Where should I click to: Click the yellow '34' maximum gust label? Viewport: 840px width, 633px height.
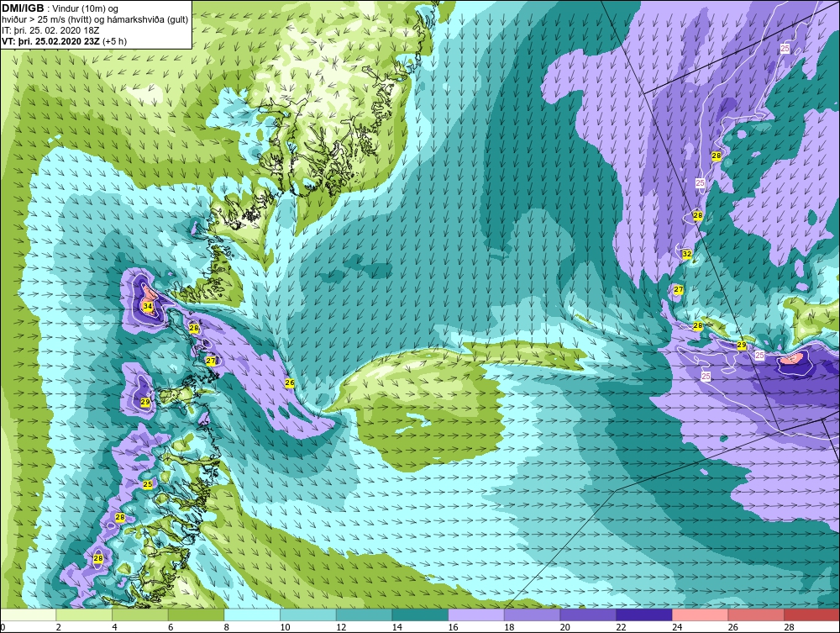pyautogui.click(x=148, y=307)
